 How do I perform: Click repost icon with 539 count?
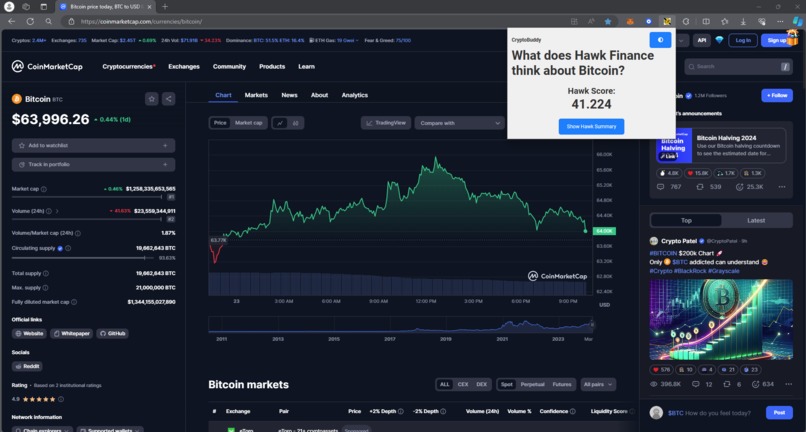pyautogui.click(x=700, y=187)
